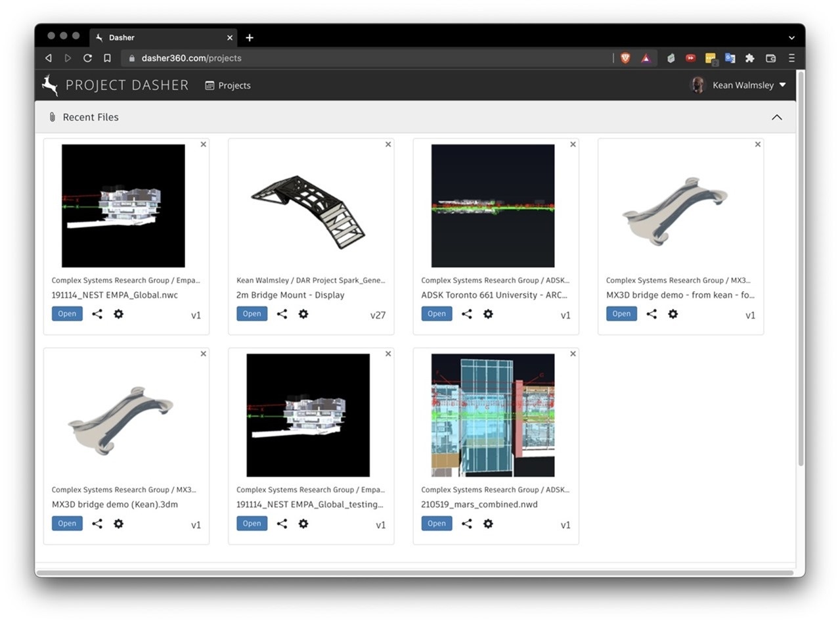Go to the Projects menu item
Viewport: 840px width, 623px height.
[228, 85]
